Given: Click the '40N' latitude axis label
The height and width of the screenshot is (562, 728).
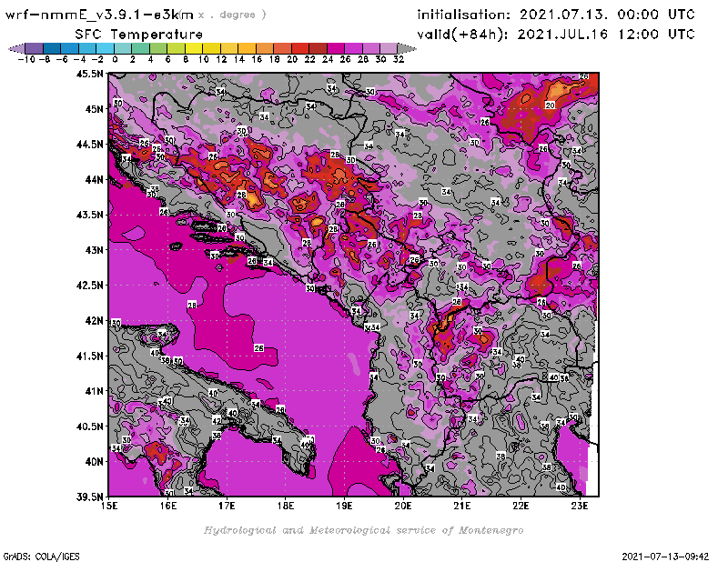Looking at the screenshot, I should [95, 462].
